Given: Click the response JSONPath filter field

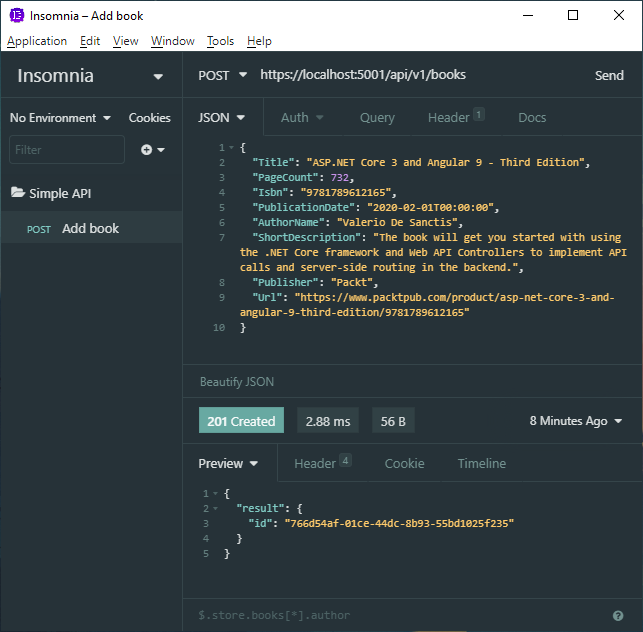Looking at the screenshot, I should 402,615.
